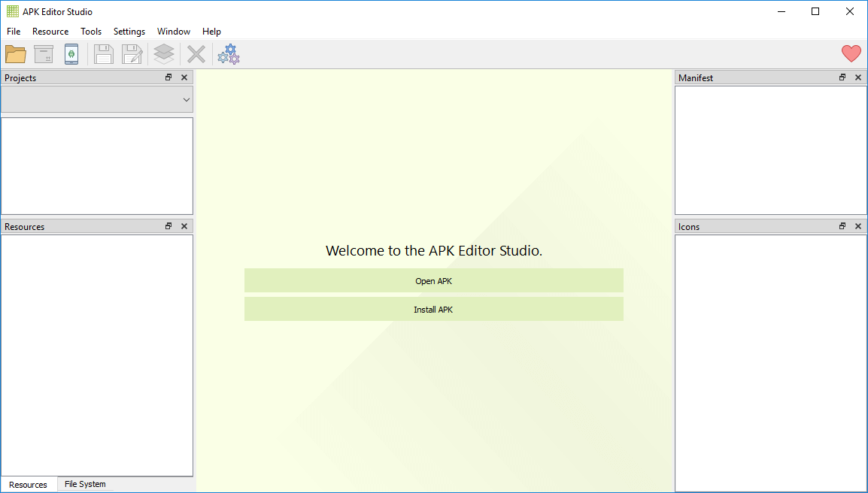Viewport: 868px width, 493px height.
Task: Undock the Manifest panel
Action: click(x=842, y=77)
